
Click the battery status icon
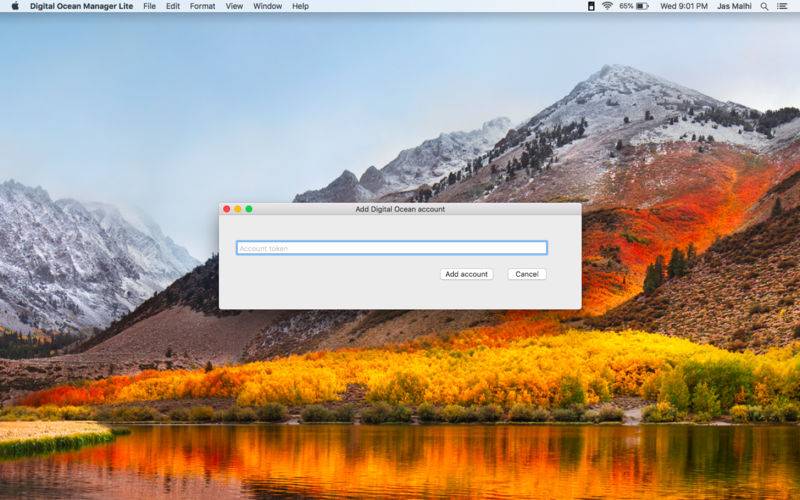[642, 6]
